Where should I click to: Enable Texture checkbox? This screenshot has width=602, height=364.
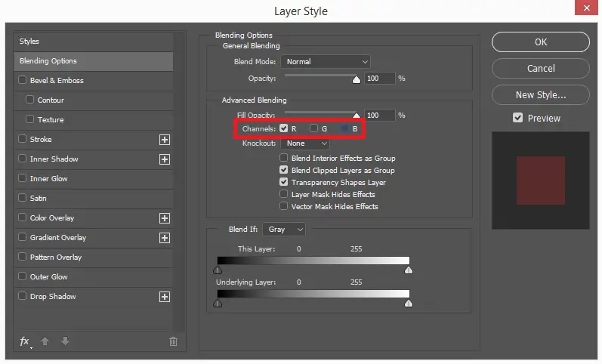[29, 119]
